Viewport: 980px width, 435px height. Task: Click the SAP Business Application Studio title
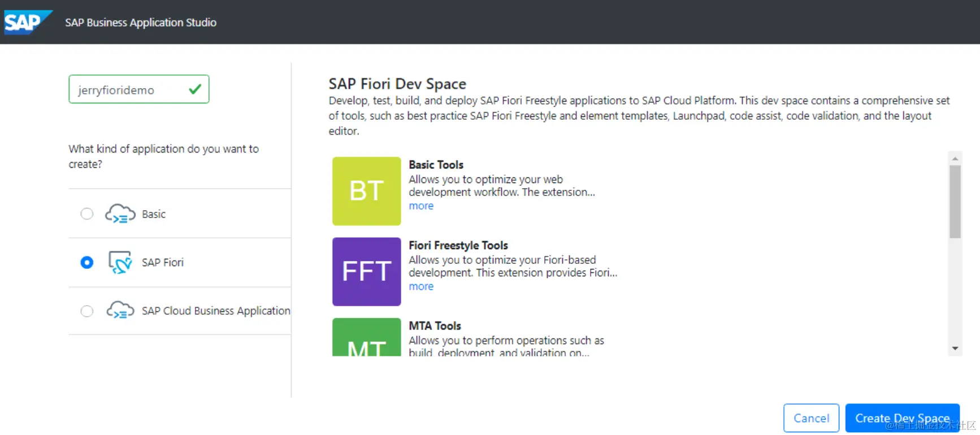pyautogui.click(x=141, y=23)
